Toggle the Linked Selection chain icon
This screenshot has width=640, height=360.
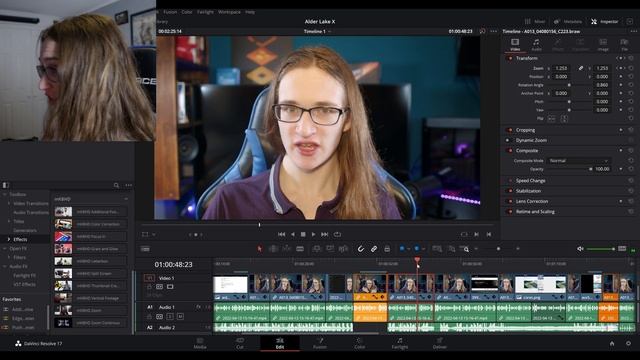[374, 249]
